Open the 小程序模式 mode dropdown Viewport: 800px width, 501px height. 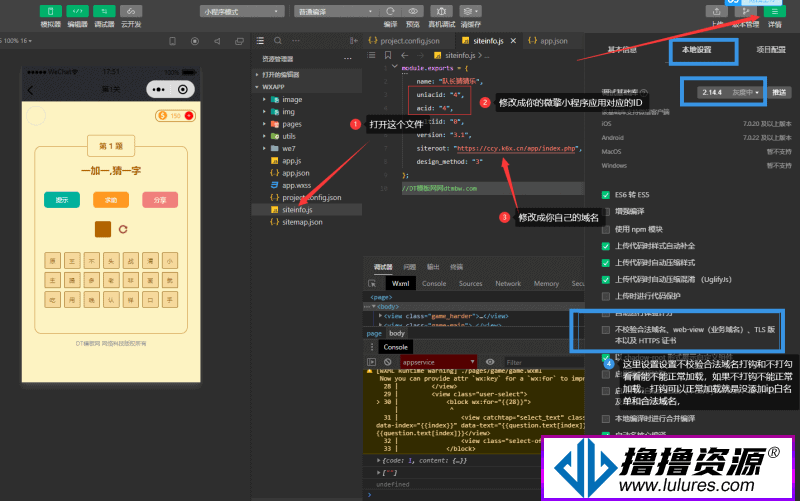tap(242, 11)
